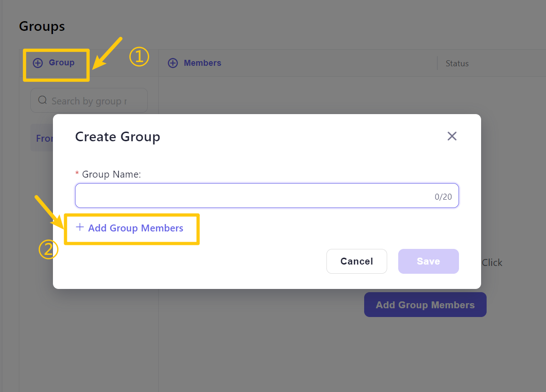This screenshot has height=392, width=546.
Task: Click the Members label in the header
Action: pos(202,63)
